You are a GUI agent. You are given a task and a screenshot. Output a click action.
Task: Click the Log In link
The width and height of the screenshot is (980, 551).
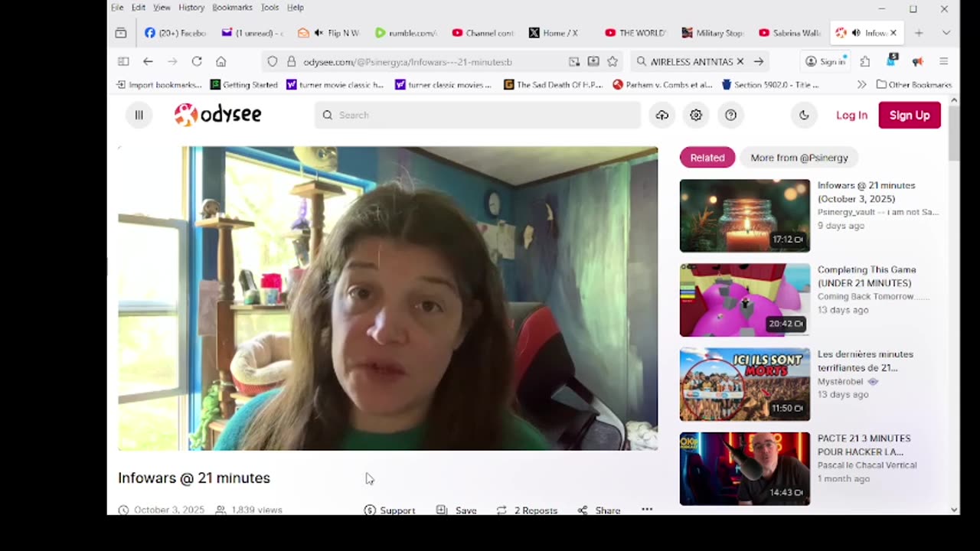[851, 115]
